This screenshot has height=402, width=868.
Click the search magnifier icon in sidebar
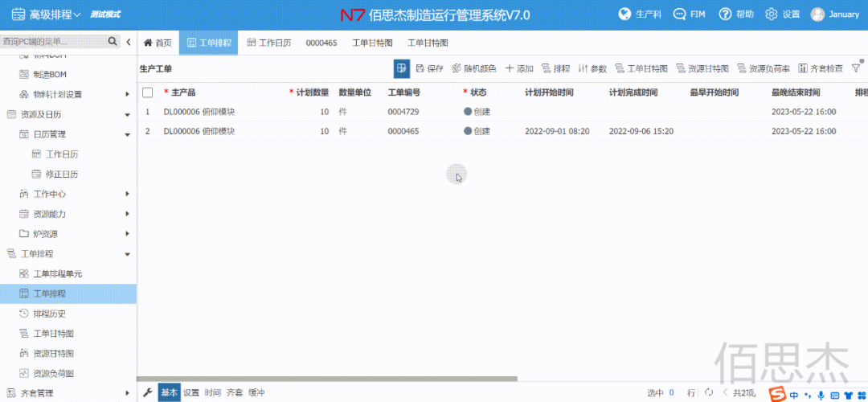(113, 42)
